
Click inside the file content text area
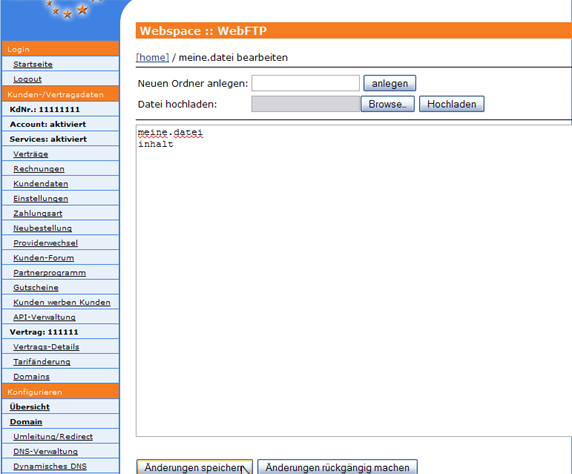(354, 281)
